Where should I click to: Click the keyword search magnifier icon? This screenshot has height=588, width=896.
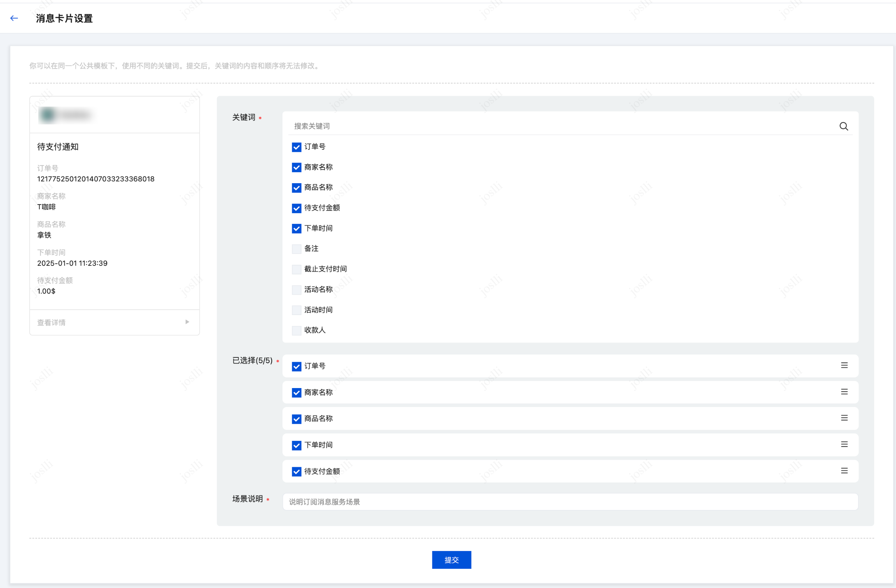(x=843, y=127)
